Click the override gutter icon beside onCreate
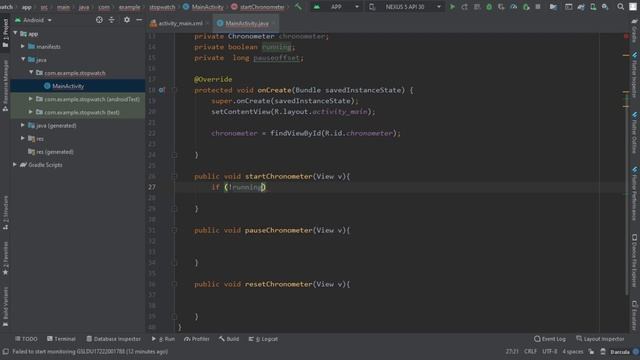The height and width of the screenshot is (360, 640). coord(162,90)
